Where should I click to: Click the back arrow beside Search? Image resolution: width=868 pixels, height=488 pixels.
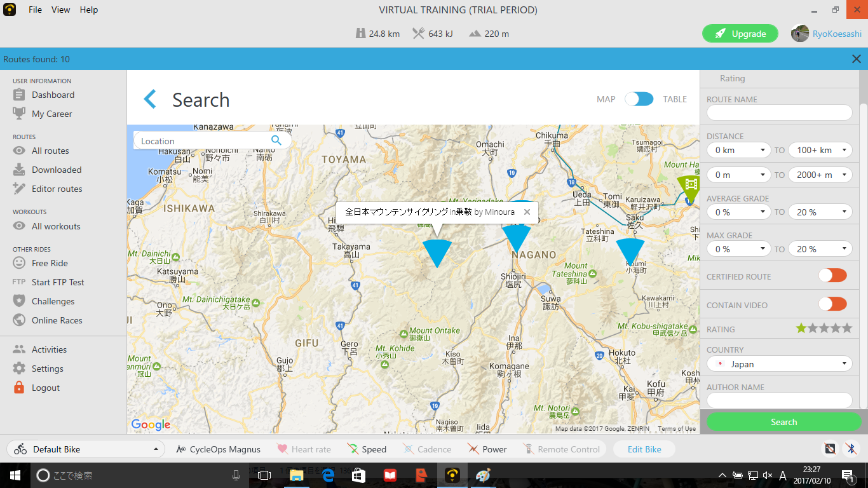150,99
